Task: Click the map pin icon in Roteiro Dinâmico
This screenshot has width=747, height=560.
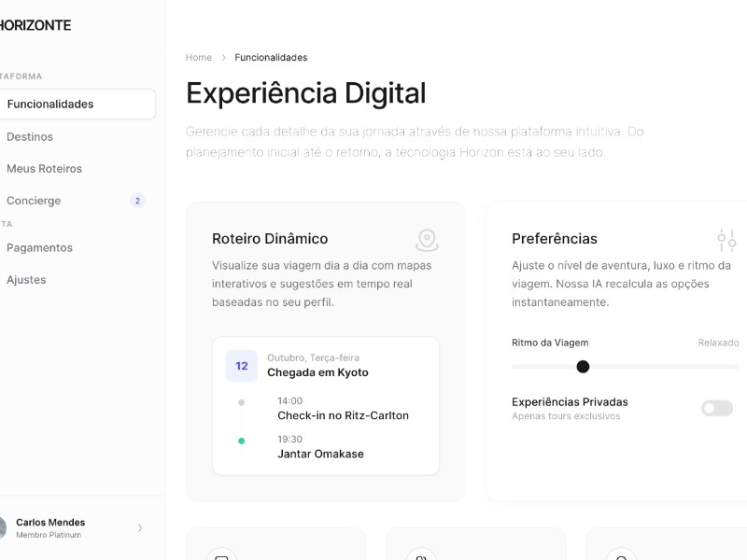Action: [427, 240]
